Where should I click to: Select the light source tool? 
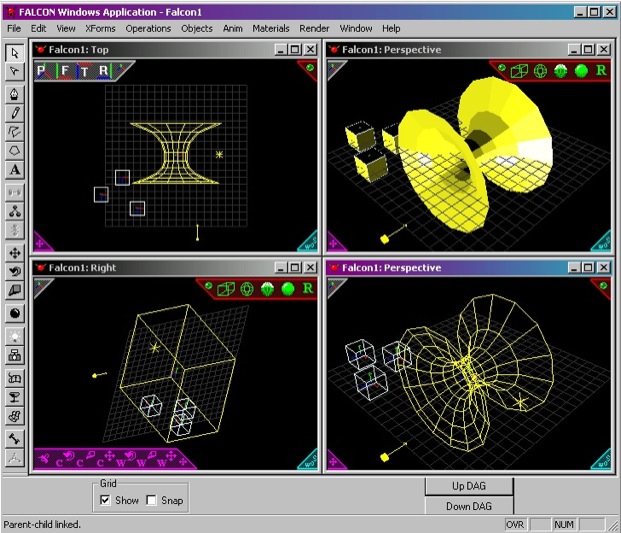click(15, 337)
